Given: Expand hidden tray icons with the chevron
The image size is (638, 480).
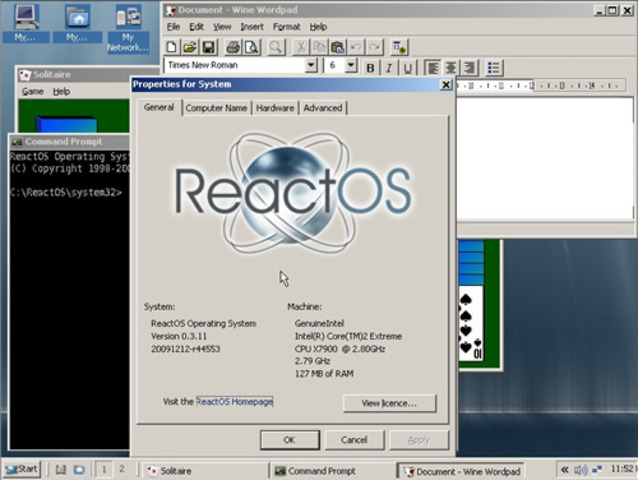Looking at the screenshot, I should click(564, 470).
